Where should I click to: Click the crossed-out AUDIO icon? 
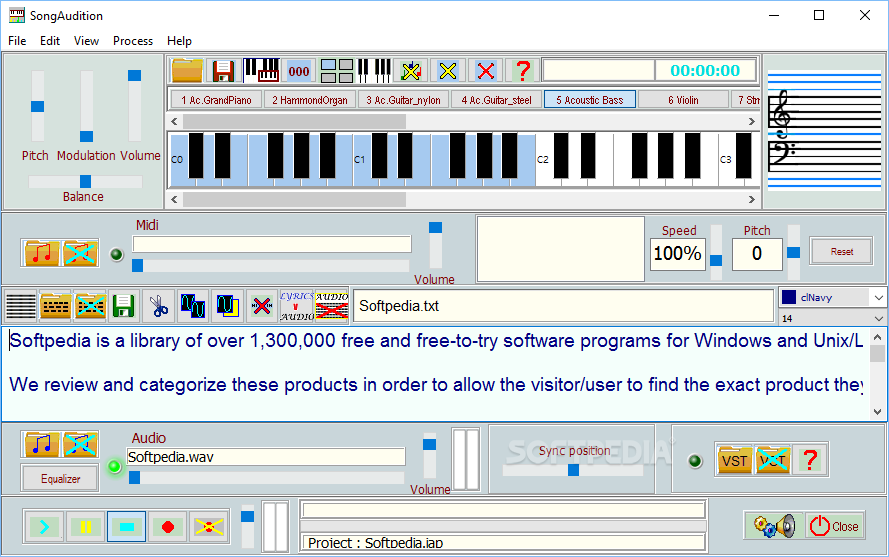(332, 306)
